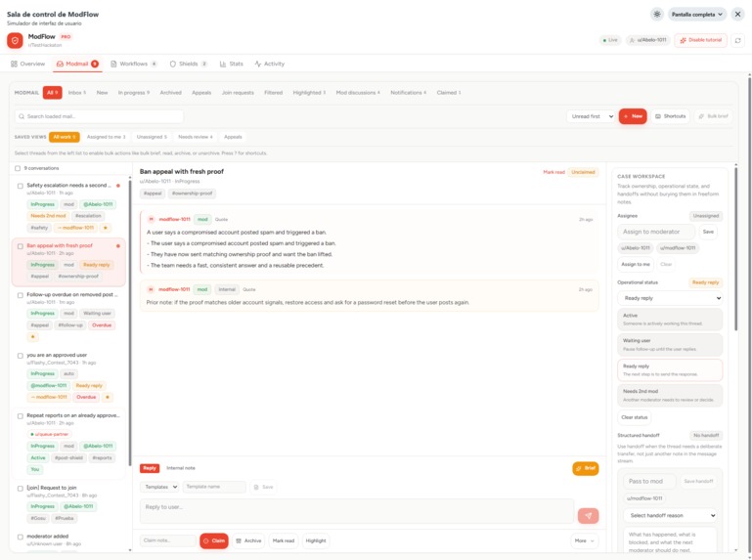Click the Bulk brief button
Screen dimensions: 752x560
[x=713, y=116]
